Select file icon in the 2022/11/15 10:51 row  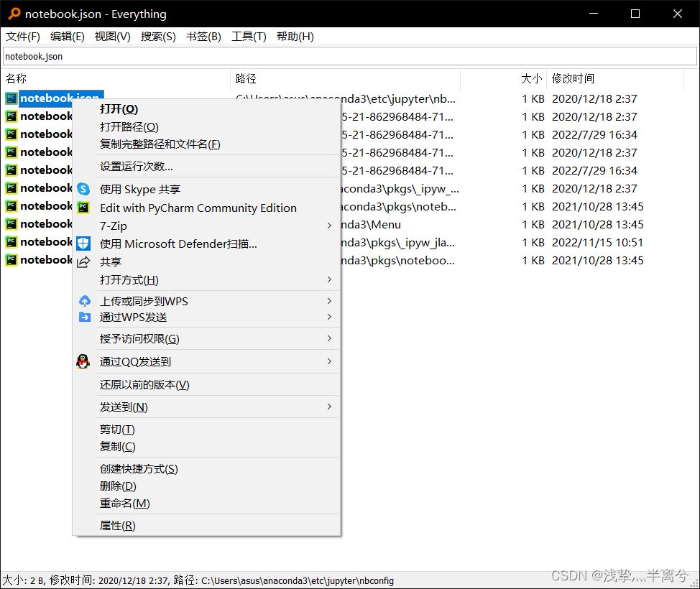(11, 242)
